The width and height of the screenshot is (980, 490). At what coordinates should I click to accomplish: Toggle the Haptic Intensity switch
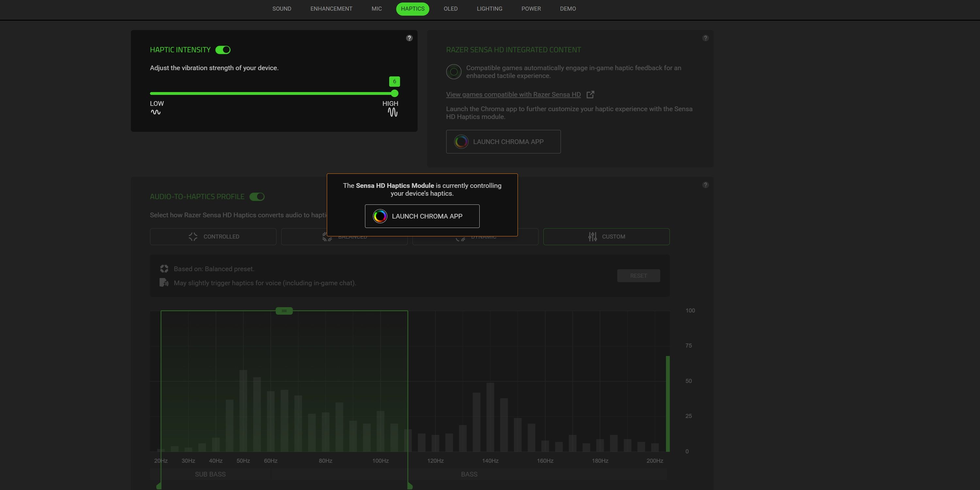click(223, 50)
